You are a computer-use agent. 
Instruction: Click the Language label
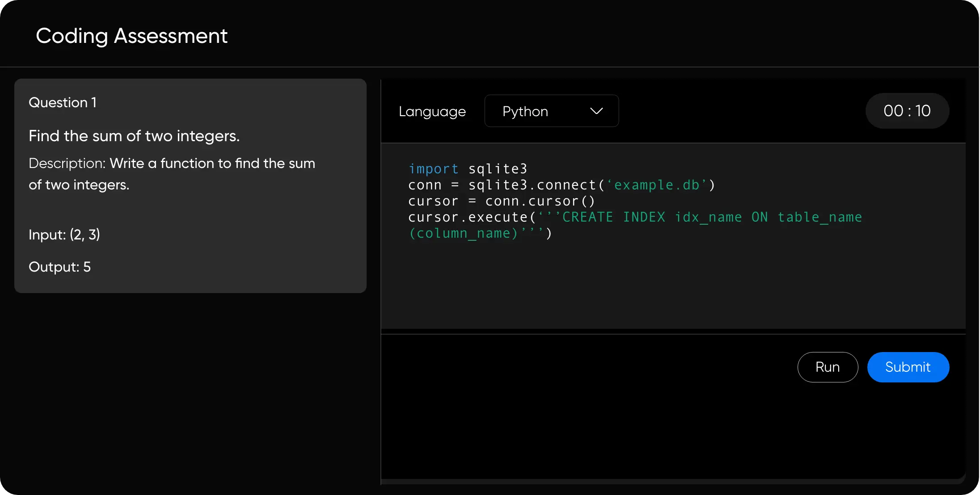432,111
